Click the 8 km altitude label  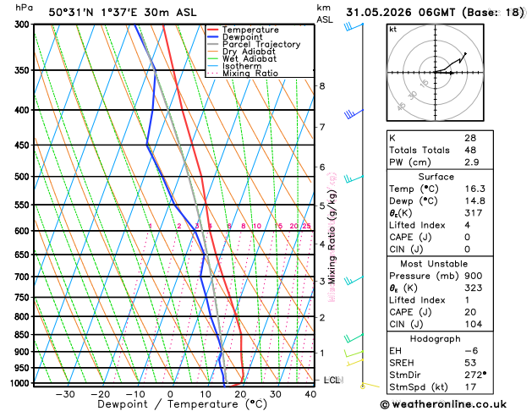tap(322, 86)
